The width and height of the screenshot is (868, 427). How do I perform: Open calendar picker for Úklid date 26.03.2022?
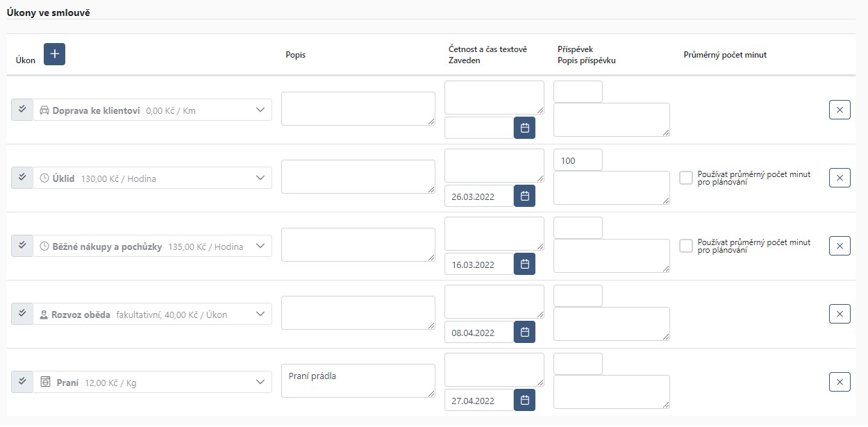point(524,196)
